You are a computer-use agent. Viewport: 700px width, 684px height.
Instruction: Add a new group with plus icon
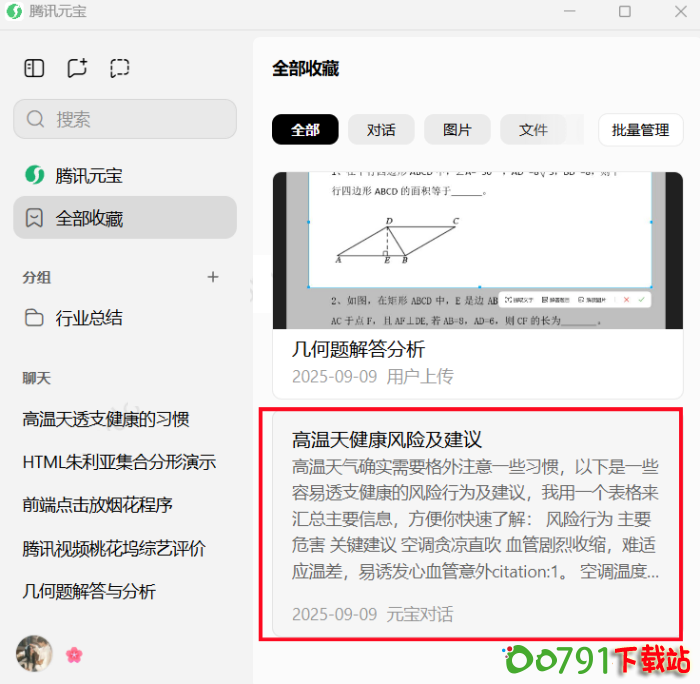pos(213,277)
